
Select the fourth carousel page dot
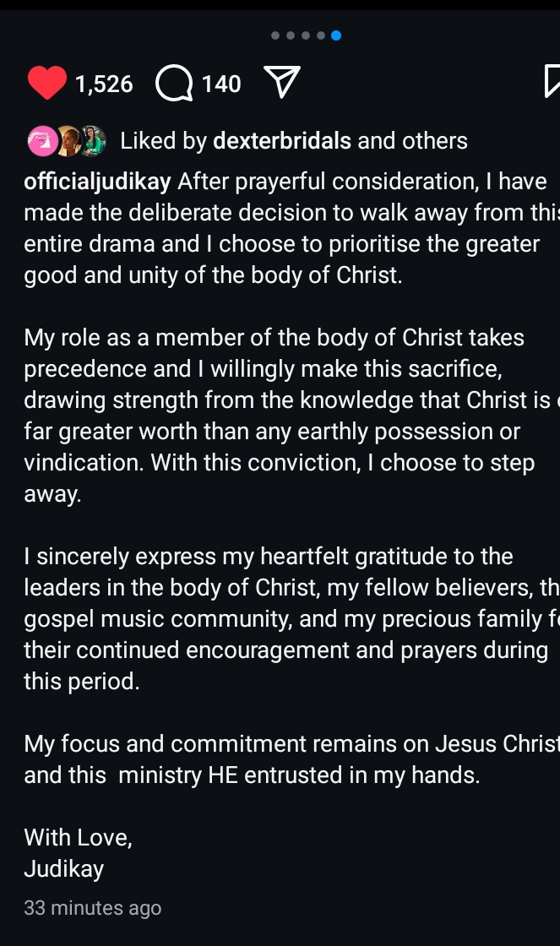[320, 35]
